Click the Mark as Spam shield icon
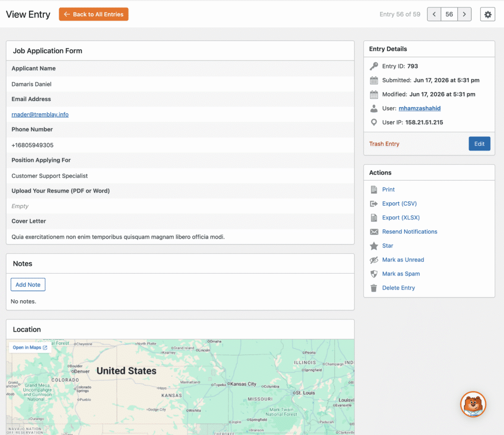 pos(374,274)
